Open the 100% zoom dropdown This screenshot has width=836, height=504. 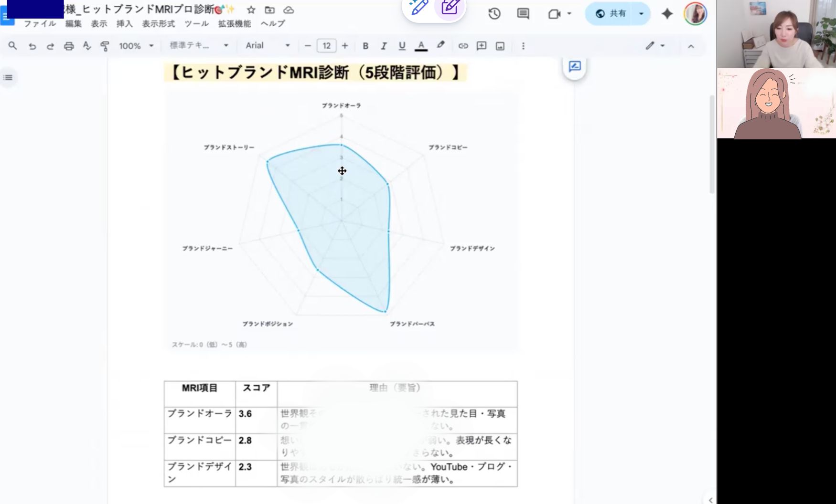click(x=136, y=46)
